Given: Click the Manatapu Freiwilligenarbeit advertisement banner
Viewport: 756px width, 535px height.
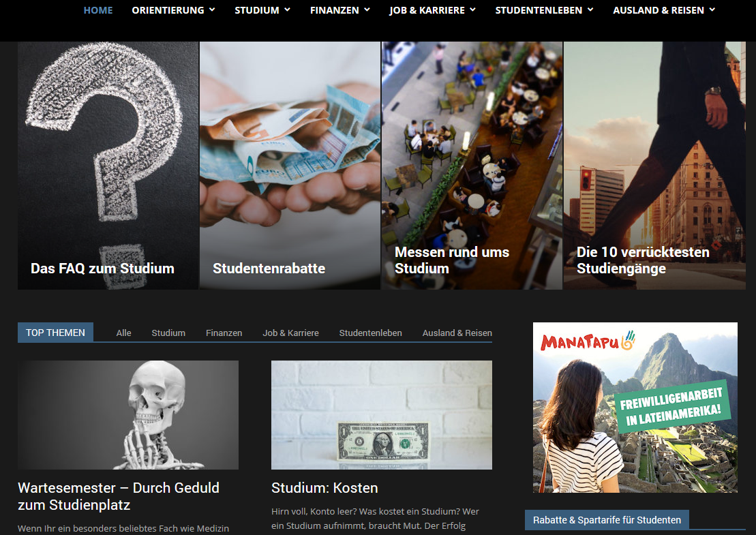Looking at the screenshot, I should pos(635,407).
